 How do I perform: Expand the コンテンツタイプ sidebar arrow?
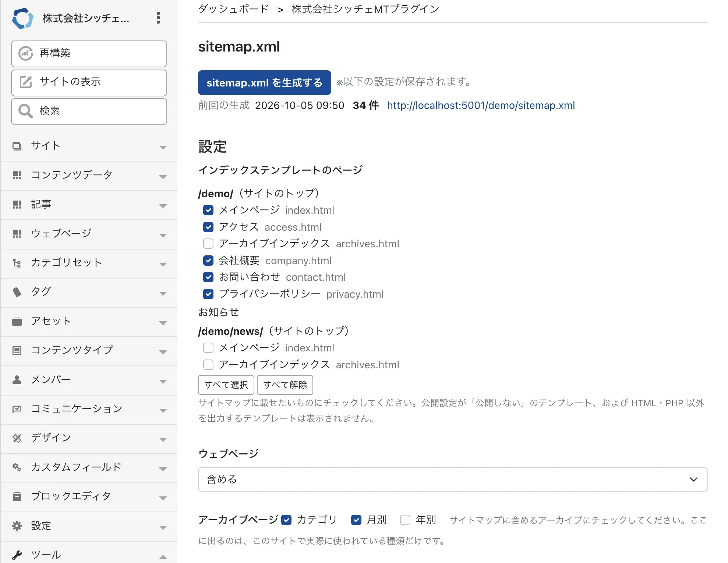(x=163, y=352)
